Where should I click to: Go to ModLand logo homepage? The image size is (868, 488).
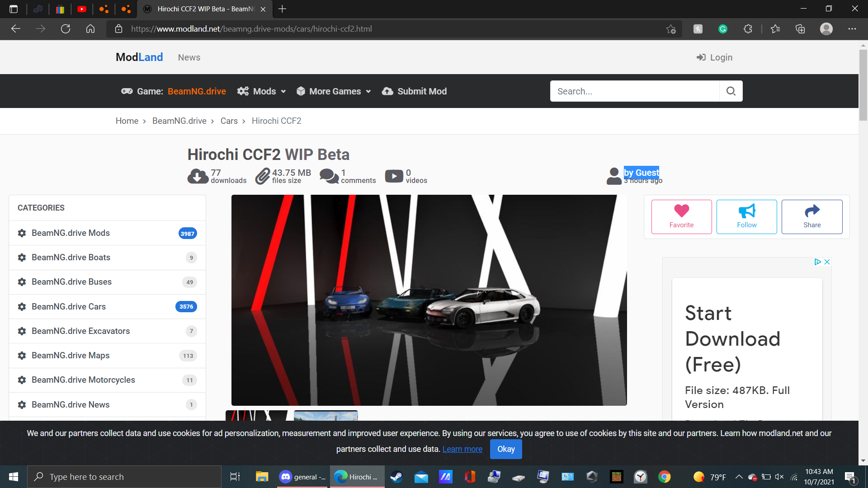coord(139,57)
